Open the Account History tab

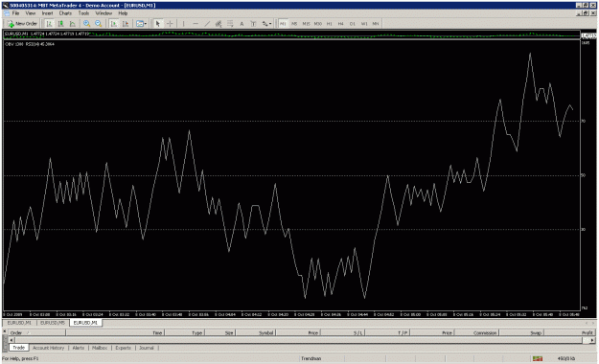pos(48,348)
